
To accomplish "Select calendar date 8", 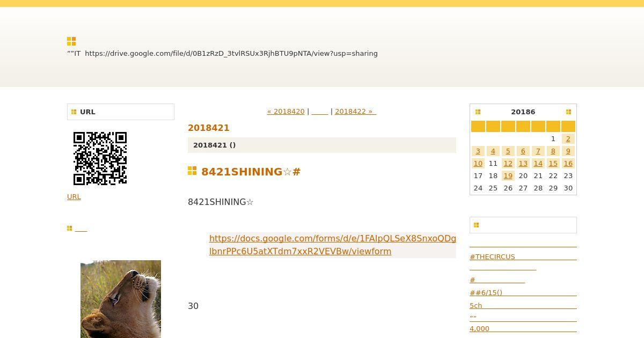I will tap(553, 151).
